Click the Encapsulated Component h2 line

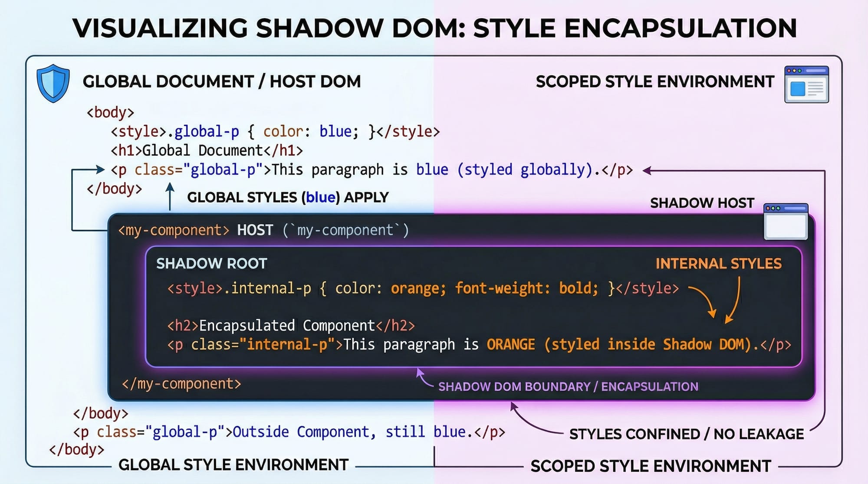point(291,325)
